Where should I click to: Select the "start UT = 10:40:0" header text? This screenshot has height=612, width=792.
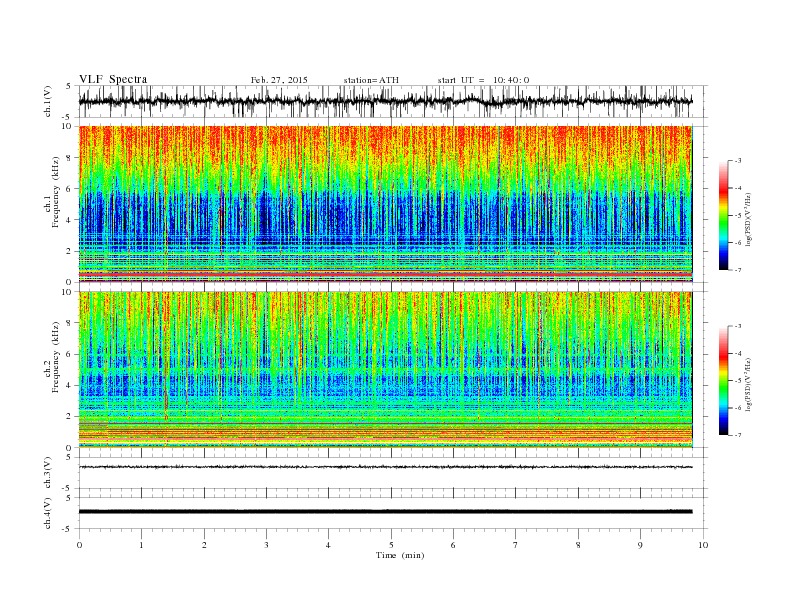tap(483, 80)
